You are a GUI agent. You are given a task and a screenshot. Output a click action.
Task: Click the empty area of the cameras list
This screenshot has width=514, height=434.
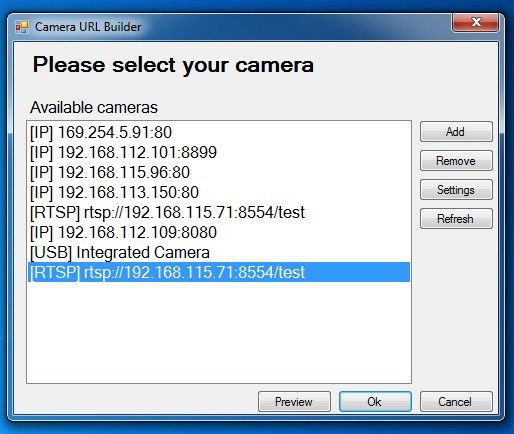pyautogui.click(x=219, y=332)
